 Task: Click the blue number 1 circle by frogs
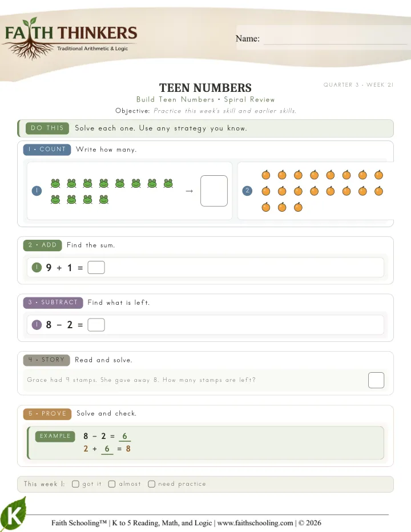37,191
